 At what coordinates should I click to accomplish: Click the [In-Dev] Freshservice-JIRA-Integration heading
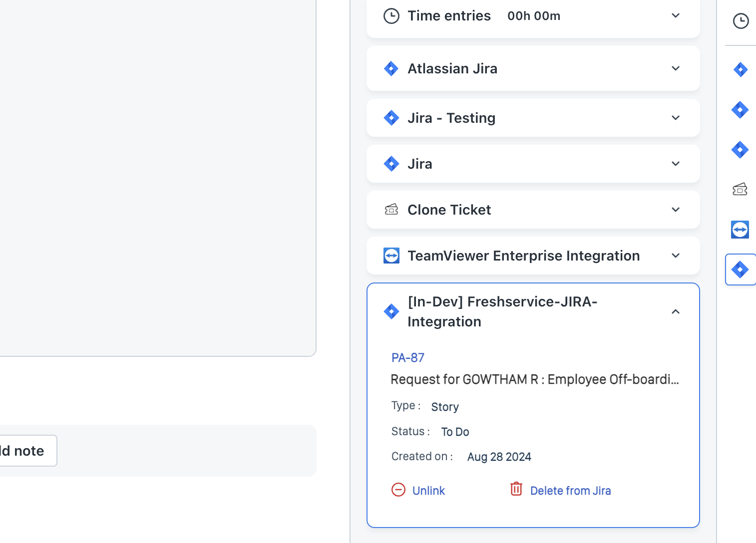coord(502,311)
